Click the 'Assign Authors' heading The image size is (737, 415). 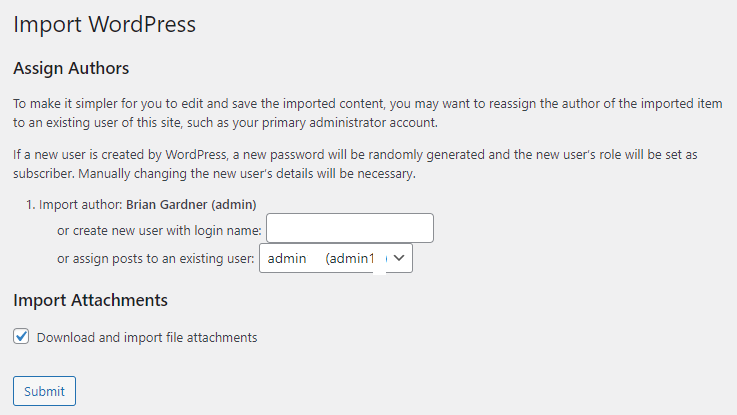pos(71,68)
